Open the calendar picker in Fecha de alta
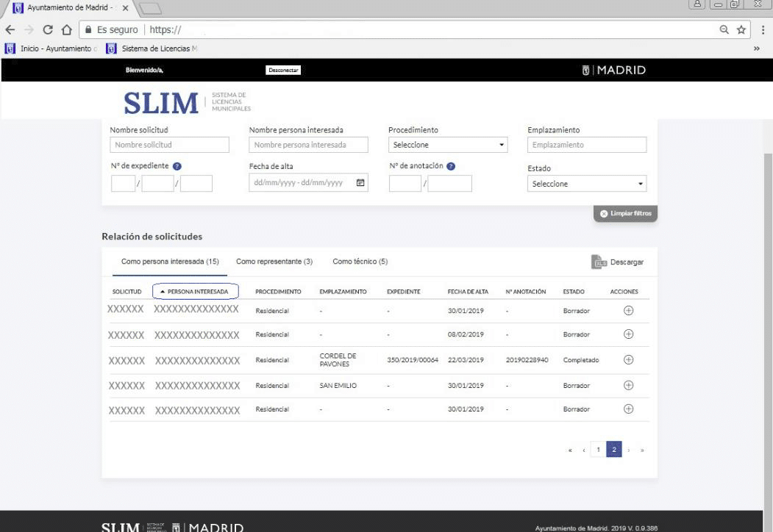This screenshot has width=773, height=532. [360, 184]
